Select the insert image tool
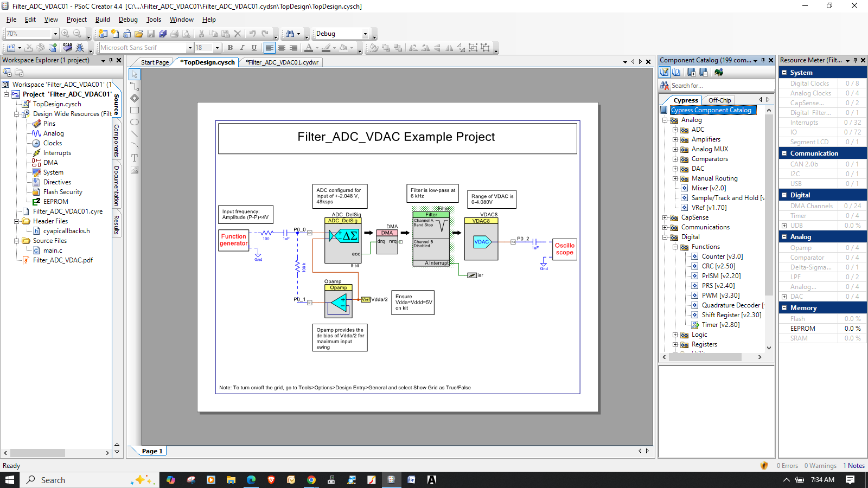The image size is (868, 488). [135, 170]
